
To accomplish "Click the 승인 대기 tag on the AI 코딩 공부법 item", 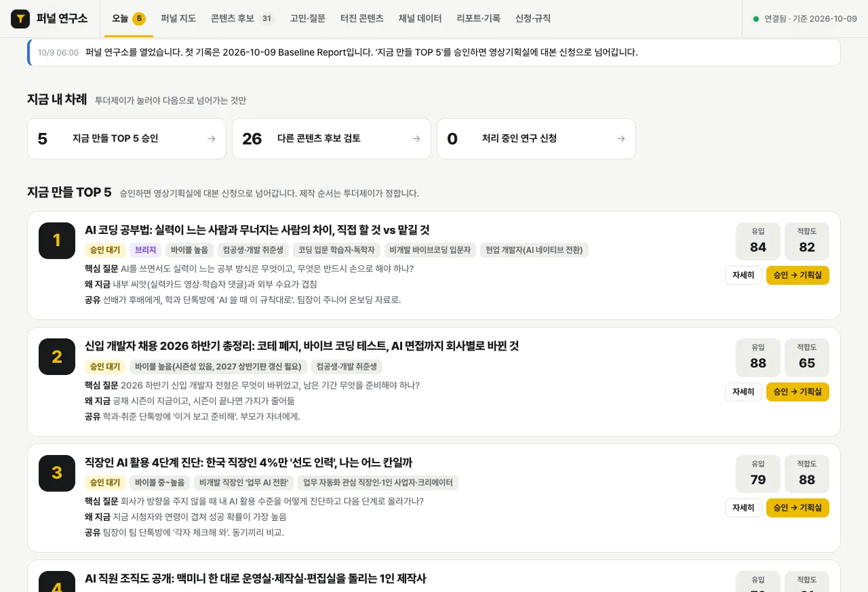I will [x=105, y=250].
